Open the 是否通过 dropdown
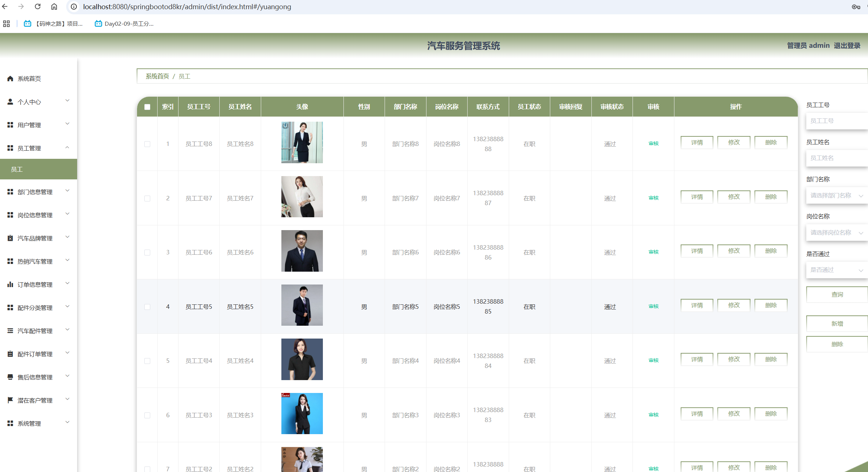The image size is (868, 472). pyautogui.click(x=837, y=270)
